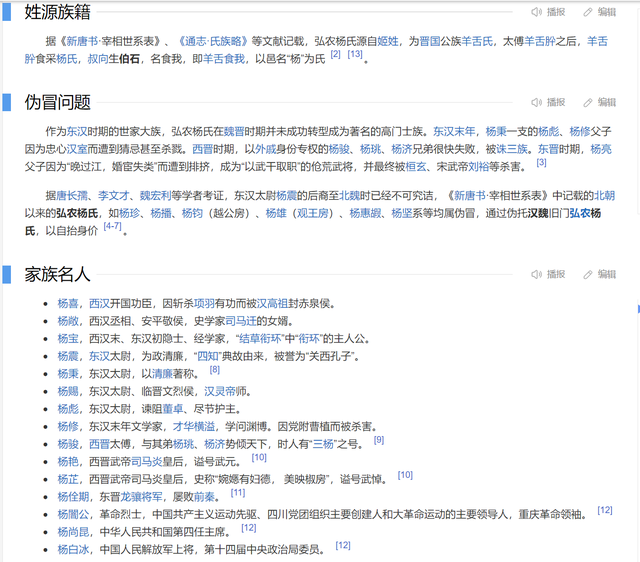This screenshot has width=640, height=562.
Task: Edit the 家族名人 section
Action: click(x=600, y=274)
